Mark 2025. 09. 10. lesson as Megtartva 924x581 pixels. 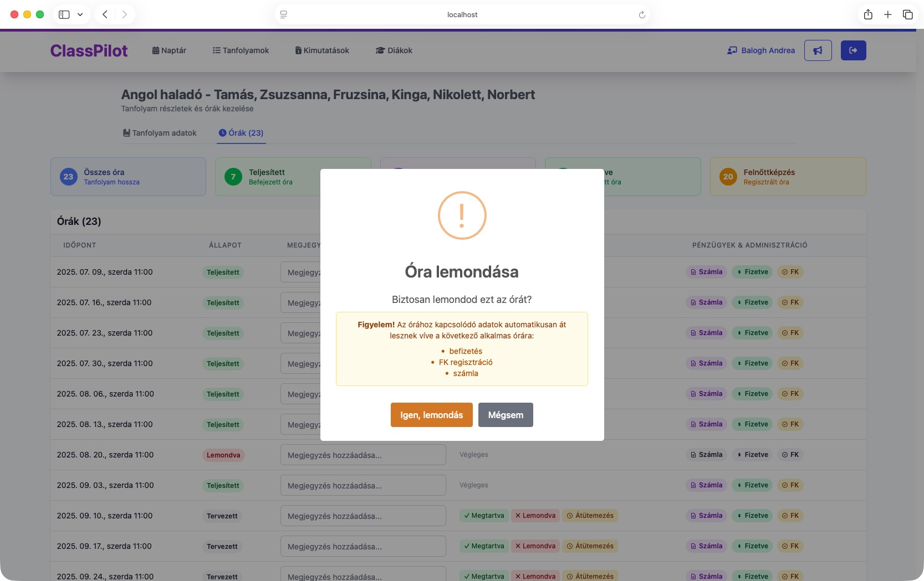pyautogui.click(x=483, y=516)
